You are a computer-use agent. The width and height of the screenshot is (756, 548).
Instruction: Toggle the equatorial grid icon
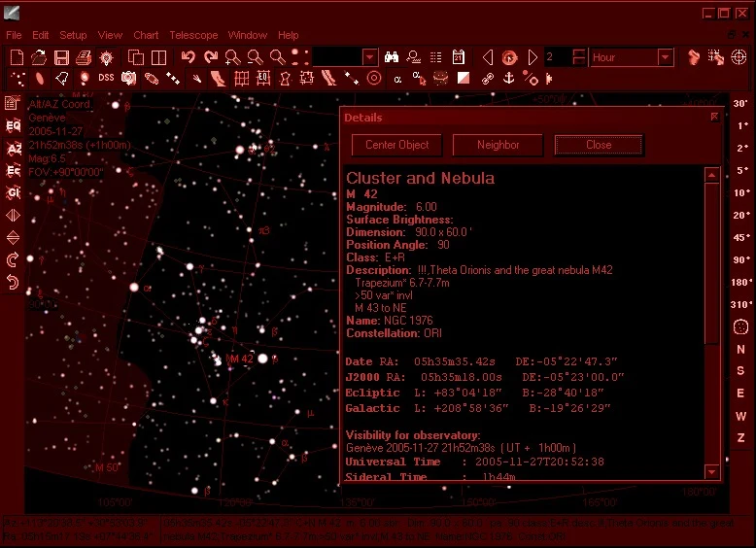262,78
